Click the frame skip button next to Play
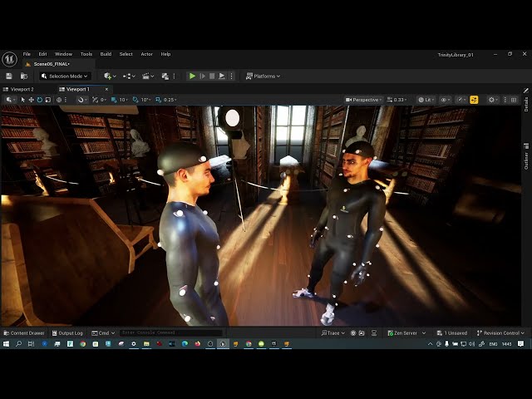The width and height of the screenshot is (532, 399). point(203,76)
